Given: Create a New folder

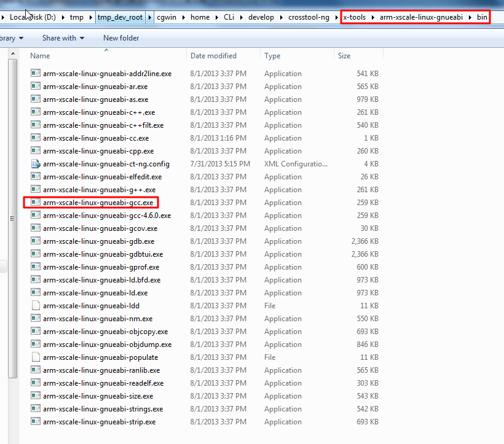Looking at the screenshot, I should pos(121,38).
